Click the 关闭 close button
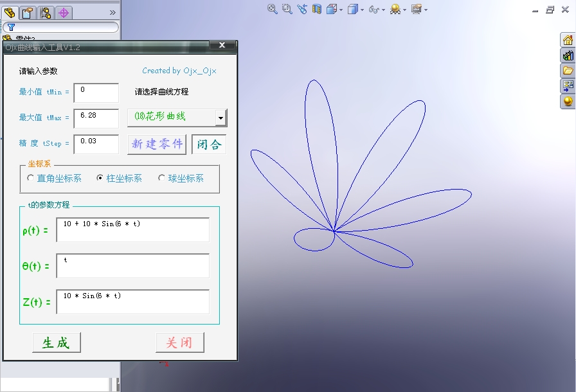 coord(179,343)
